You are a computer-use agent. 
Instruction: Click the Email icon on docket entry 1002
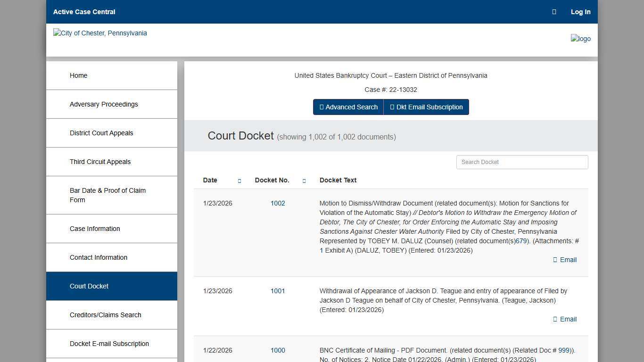point(564,260)
